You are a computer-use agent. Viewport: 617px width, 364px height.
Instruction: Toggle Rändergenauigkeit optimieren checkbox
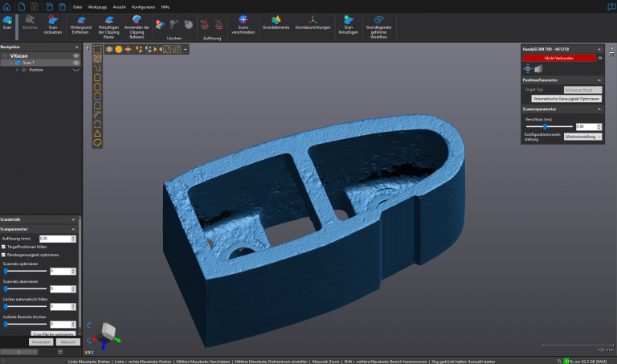pos(5,254)
